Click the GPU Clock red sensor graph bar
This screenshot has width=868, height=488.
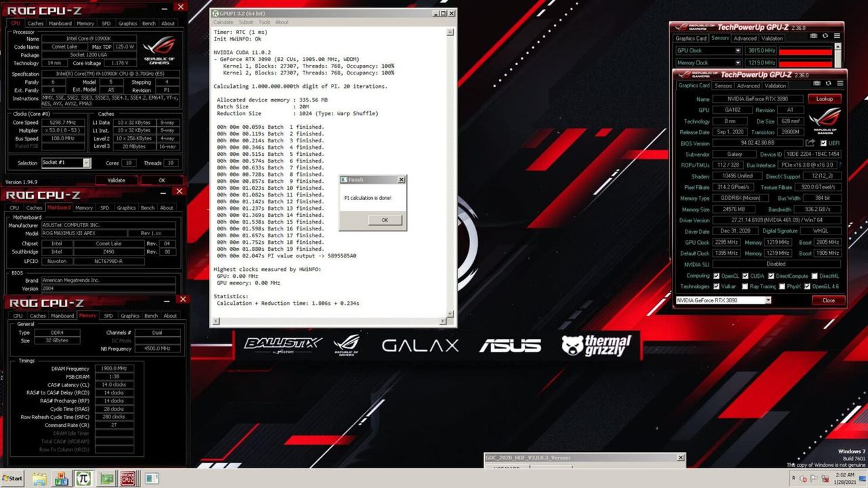pyautogui.click(x=805, y=51)
